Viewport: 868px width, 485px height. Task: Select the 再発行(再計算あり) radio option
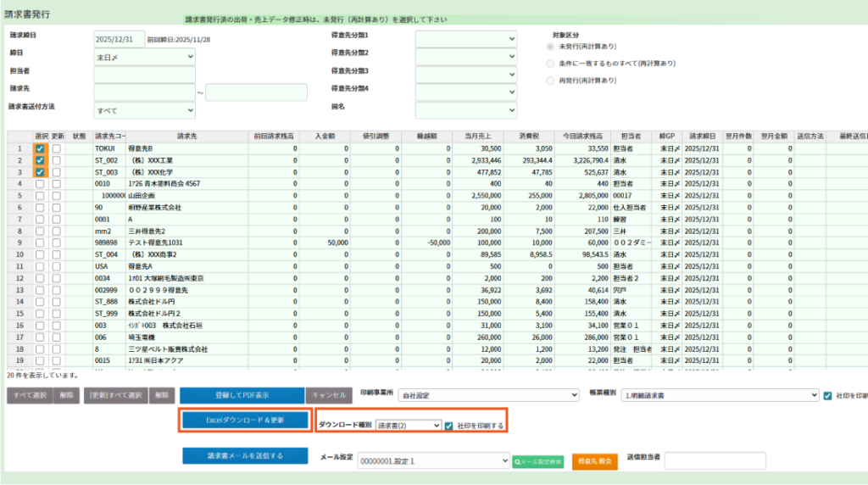point(552,81)
